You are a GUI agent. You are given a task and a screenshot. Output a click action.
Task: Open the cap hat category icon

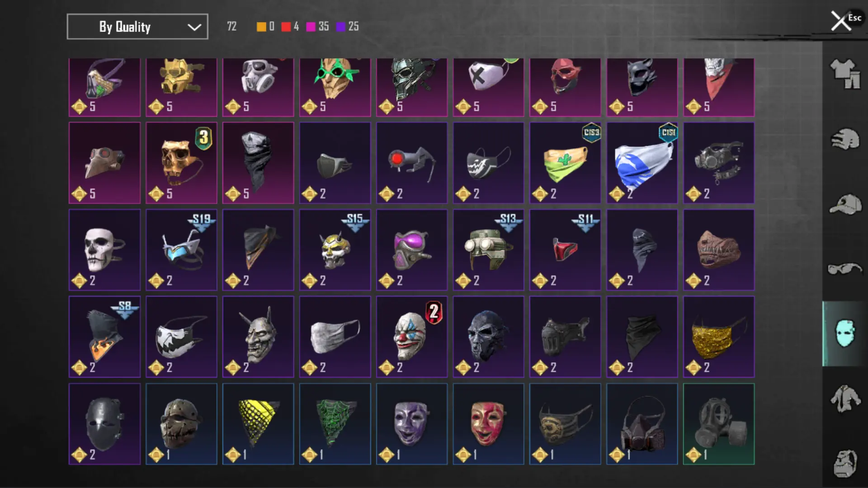(845, 204)
